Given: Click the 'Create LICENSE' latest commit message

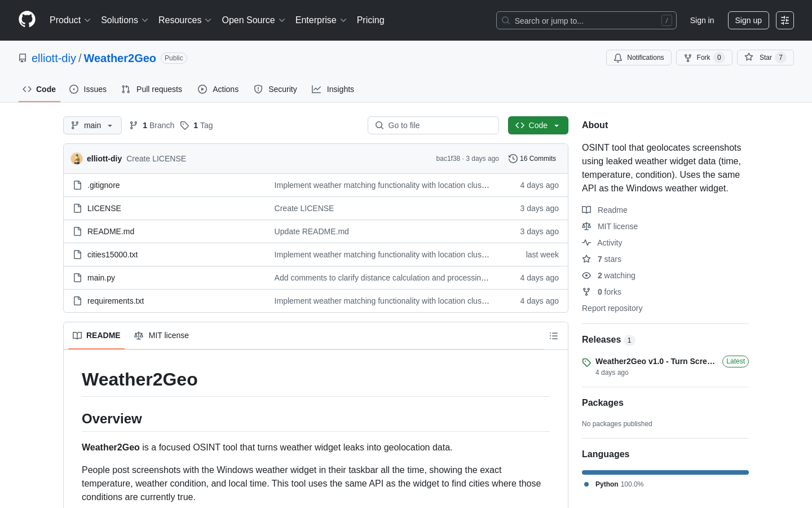Looking at the screenshot, I should [x=156, y=159].
